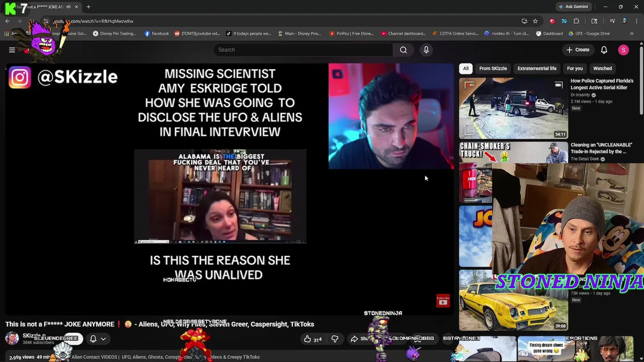
Task: Open Disney Pin Trading bookmark
Action: tap(114, 34)
